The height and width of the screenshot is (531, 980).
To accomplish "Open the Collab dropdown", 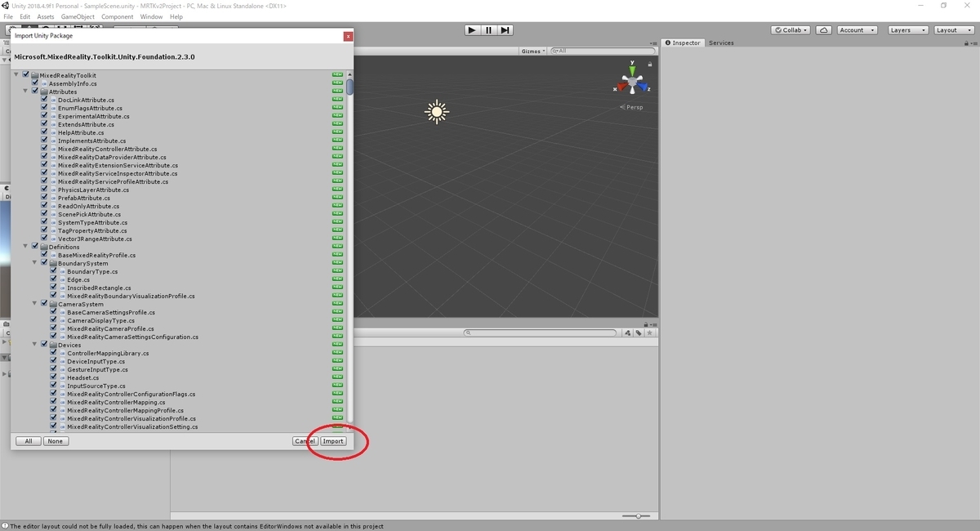I will 791,30.
